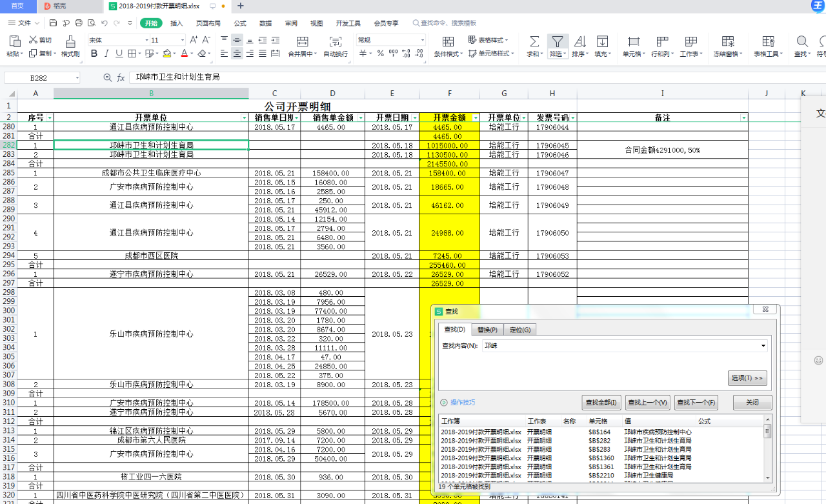Click the Copy (复制) icon
The height and width of the screenshot is (504, 826).
33,54
